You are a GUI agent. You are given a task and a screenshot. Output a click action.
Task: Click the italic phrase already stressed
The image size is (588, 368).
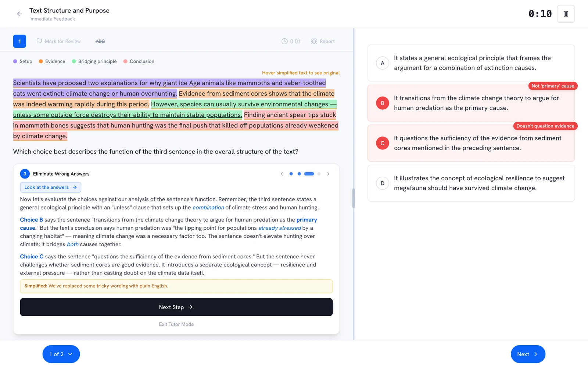280,228
